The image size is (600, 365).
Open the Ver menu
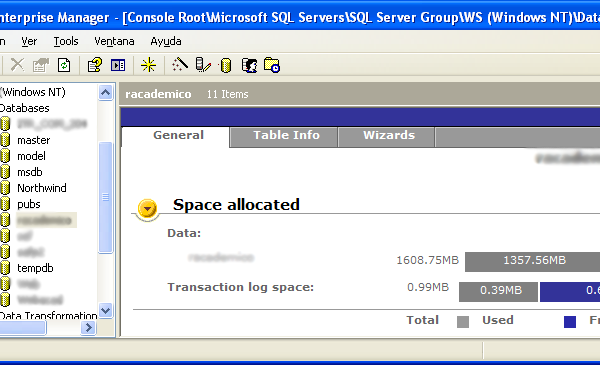(x=29, y=41)
